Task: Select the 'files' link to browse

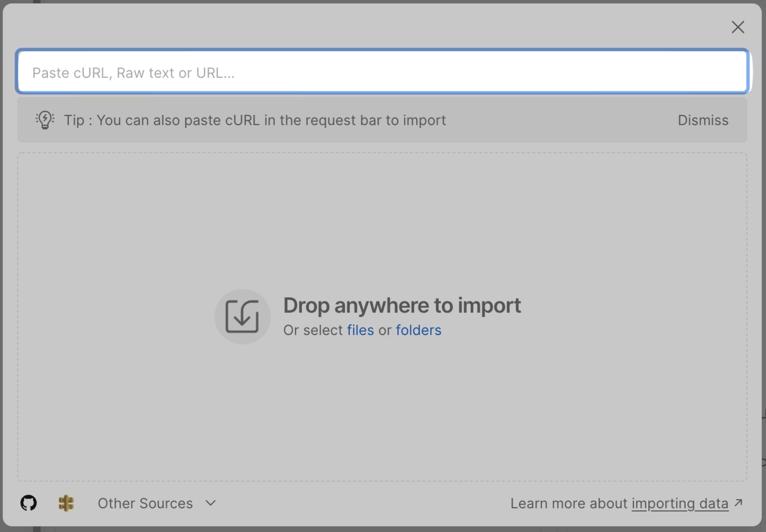Action: [x=360, y=330]
